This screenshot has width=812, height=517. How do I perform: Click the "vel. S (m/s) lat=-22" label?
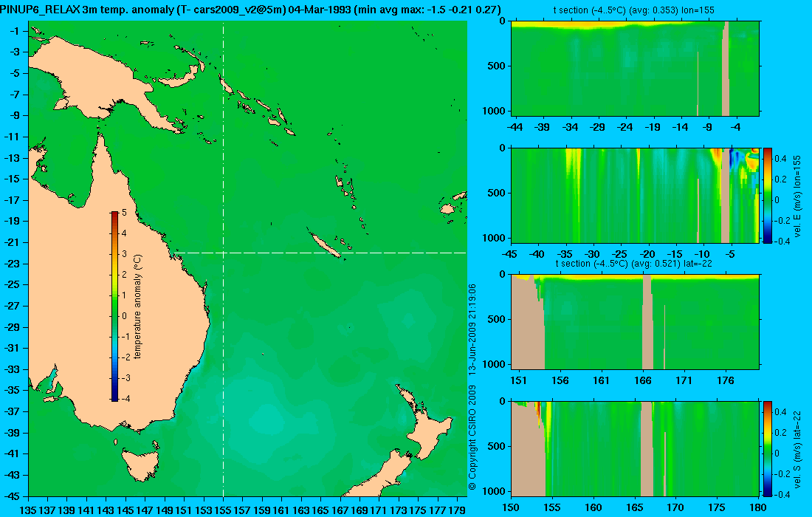click(796, 448)
